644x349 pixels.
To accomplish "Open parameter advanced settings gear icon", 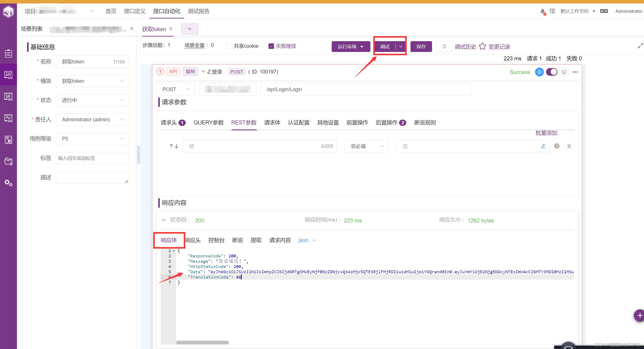I will pyautogui.click(x=557, y=146).
